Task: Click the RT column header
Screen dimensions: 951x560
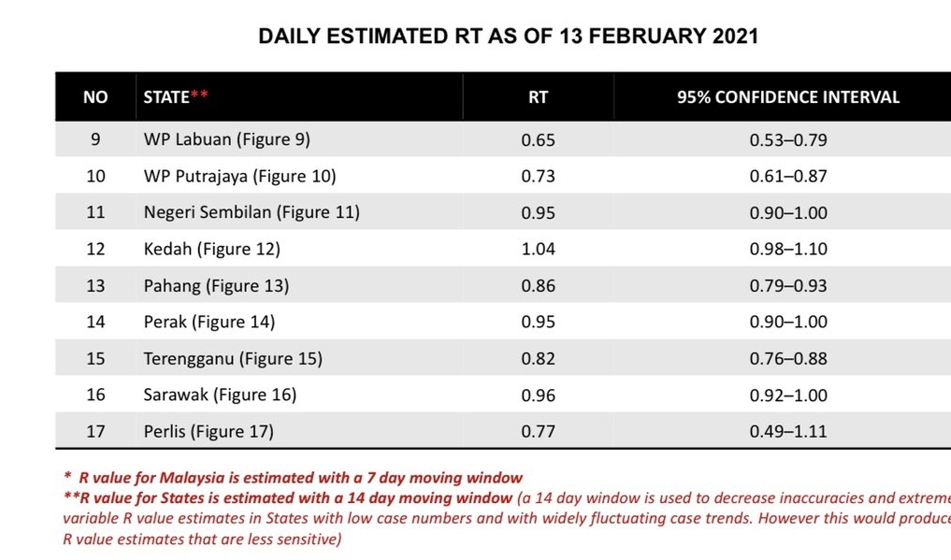Action: [538, 97]
